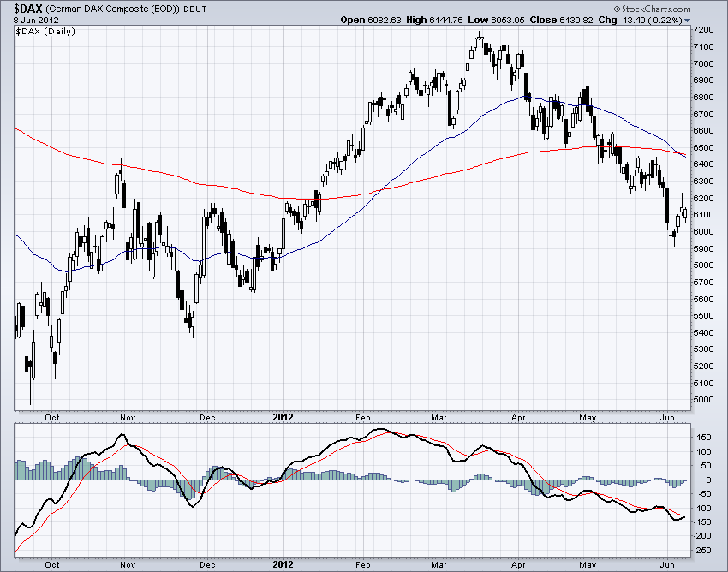Click the 5400 price axis label
Viewport: 728px width, 572px height.
tap(703, 332)
